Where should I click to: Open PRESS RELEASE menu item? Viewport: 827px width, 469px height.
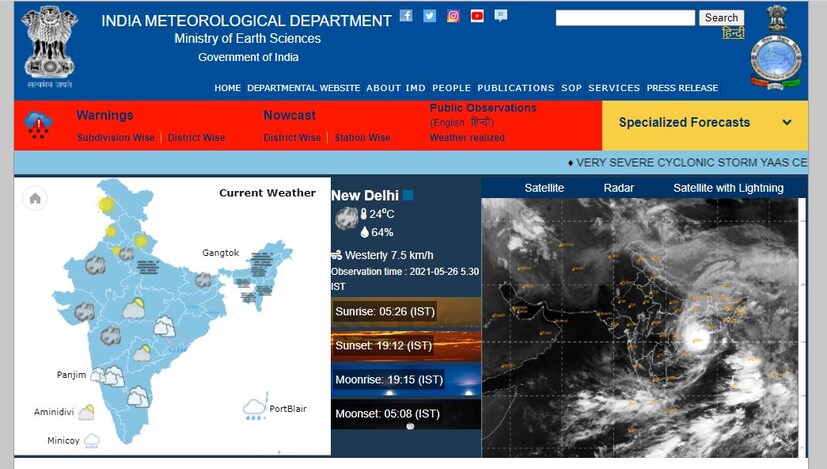(682, 88)
